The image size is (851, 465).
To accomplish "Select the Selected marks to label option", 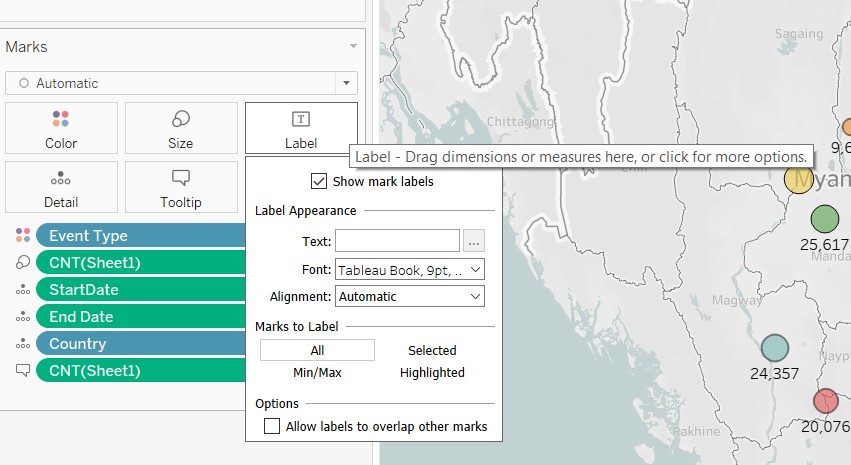I will pyautogui.click(x=432, y=350).
